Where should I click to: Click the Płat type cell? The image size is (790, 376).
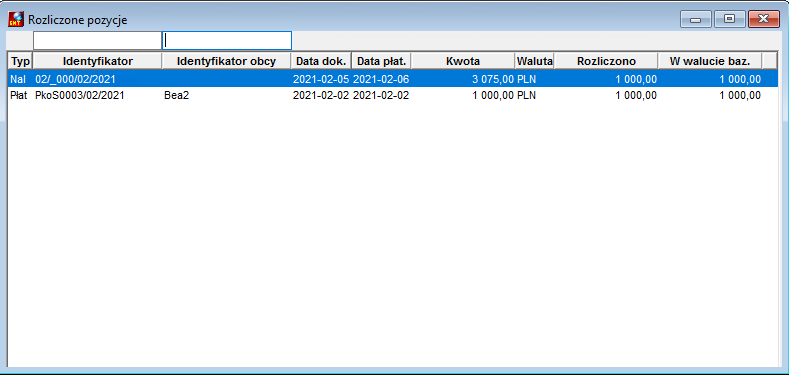18,95
